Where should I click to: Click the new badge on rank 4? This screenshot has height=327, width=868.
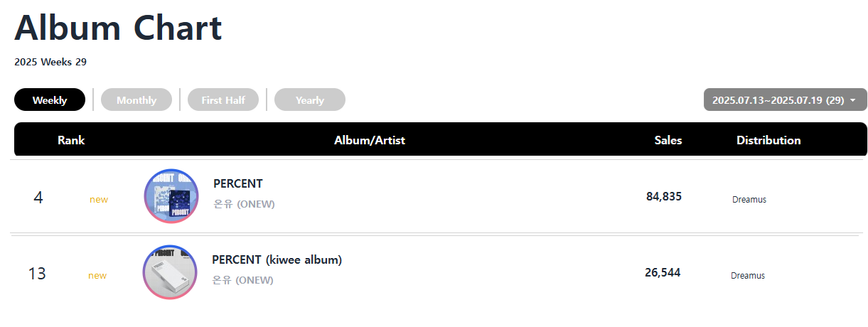click(99, 200)
